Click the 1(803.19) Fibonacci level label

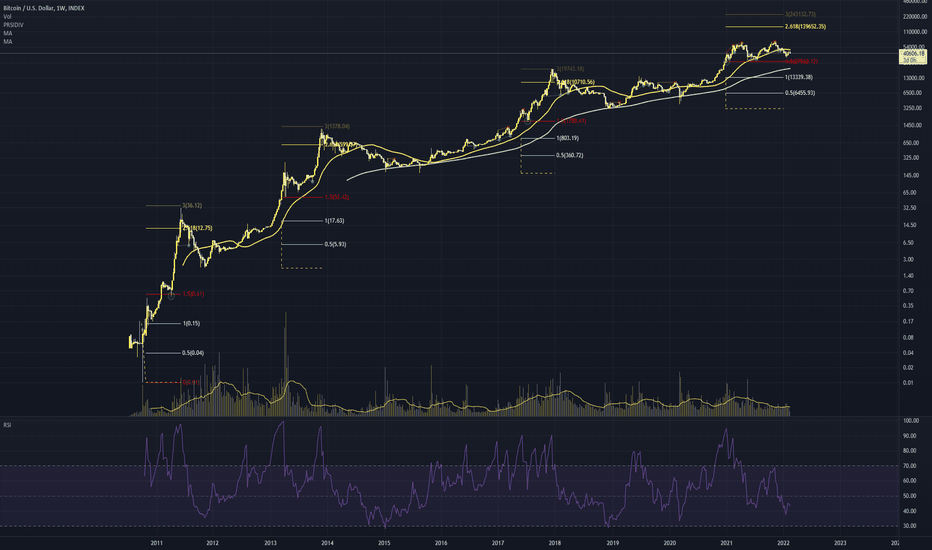click(x=567, y=138)
